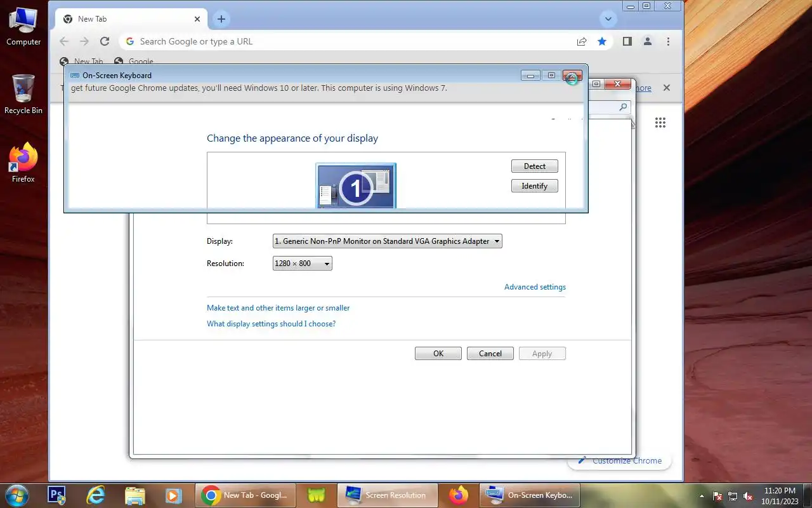
Task: Open the Resolution dropdown
Action: point(303,264)
